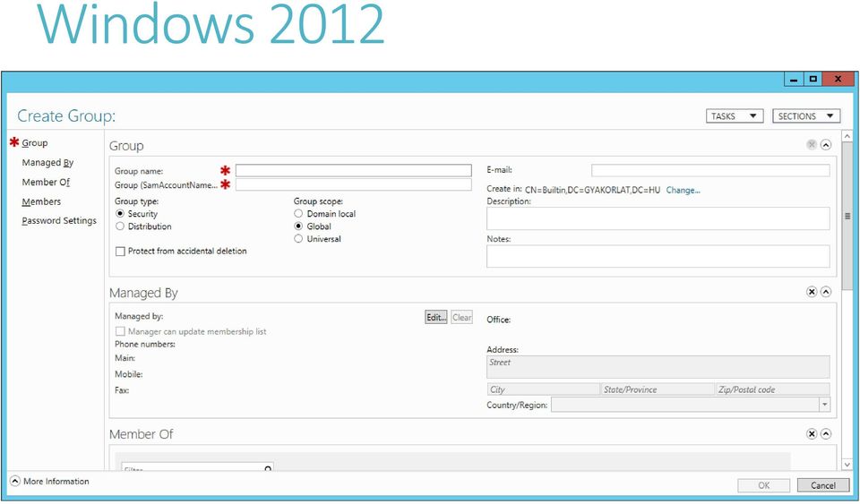The image size is (860, 504).
Task: Click the Description text box
Action: pyautogui.click(x=658, y=218)
